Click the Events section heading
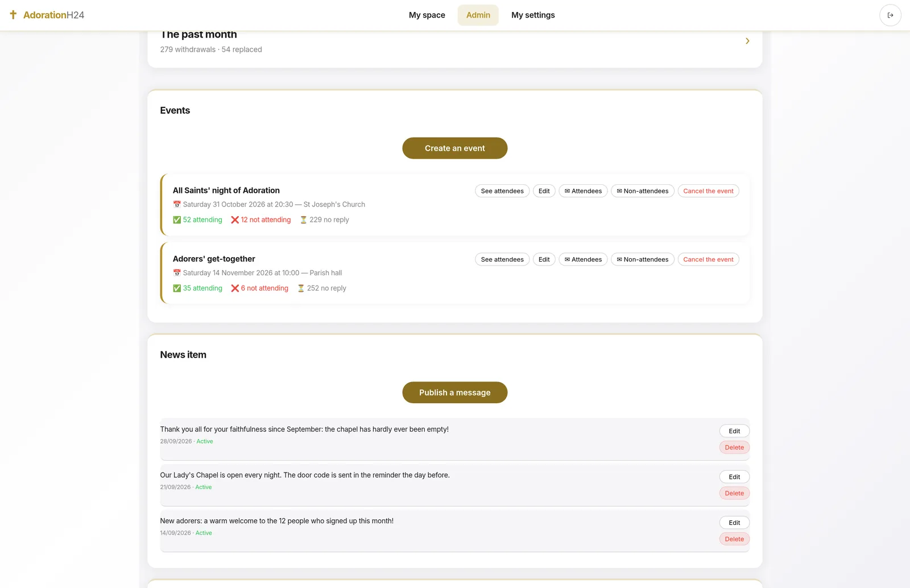This screenshot has width=910, height=588. click(x=175, y=110)
